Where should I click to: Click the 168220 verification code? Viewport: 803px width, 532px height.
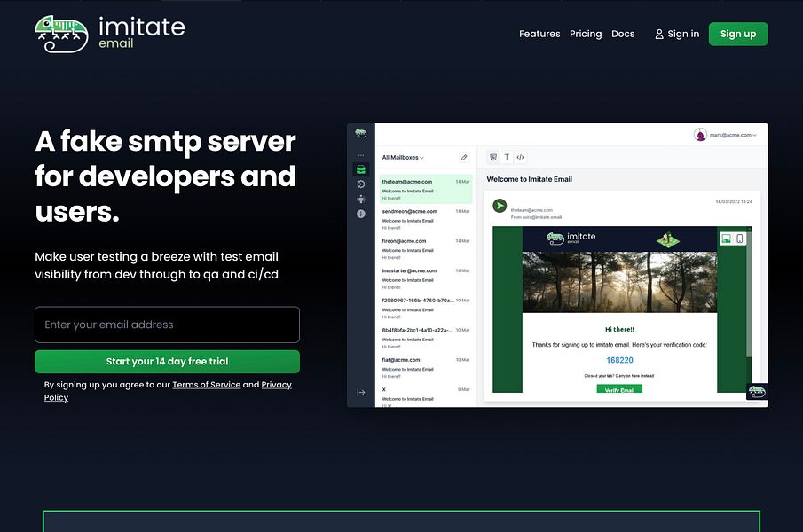(x=619, y=360)
